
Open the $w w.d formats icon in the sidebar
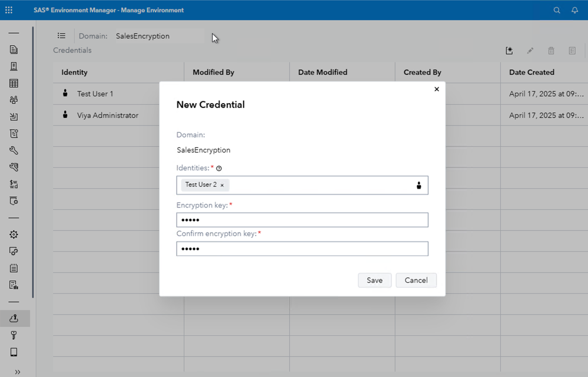click(14, 184)
